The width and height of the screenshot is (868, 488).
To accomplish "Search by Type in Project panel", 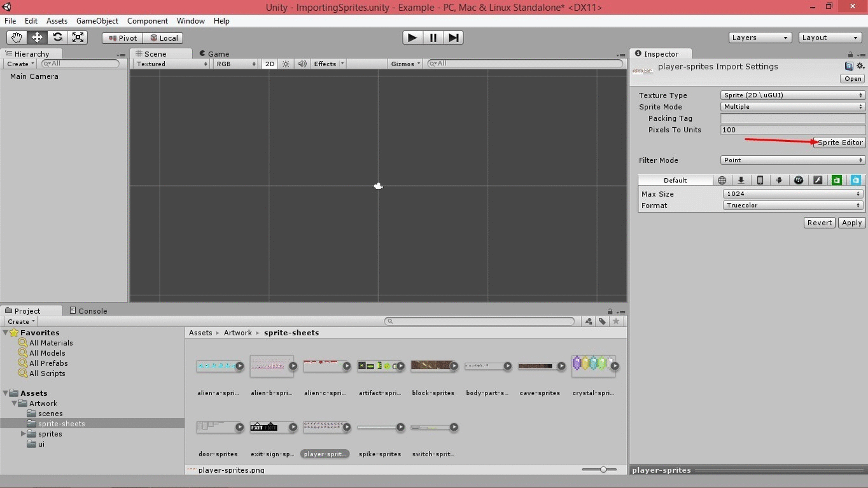I will [x=589, y=321].
